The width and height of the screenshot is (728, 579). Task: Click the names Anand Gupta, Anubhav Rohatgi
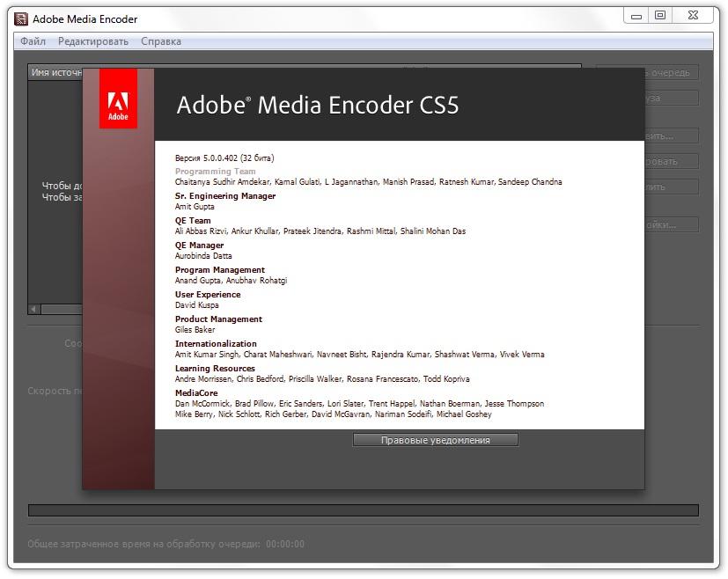pos(231,280)
